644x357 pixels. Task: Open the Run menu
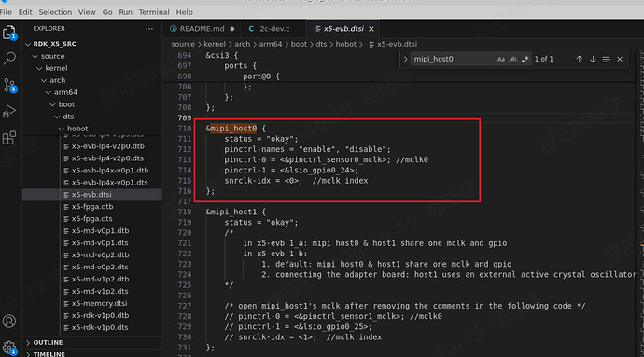click(125, 12)
